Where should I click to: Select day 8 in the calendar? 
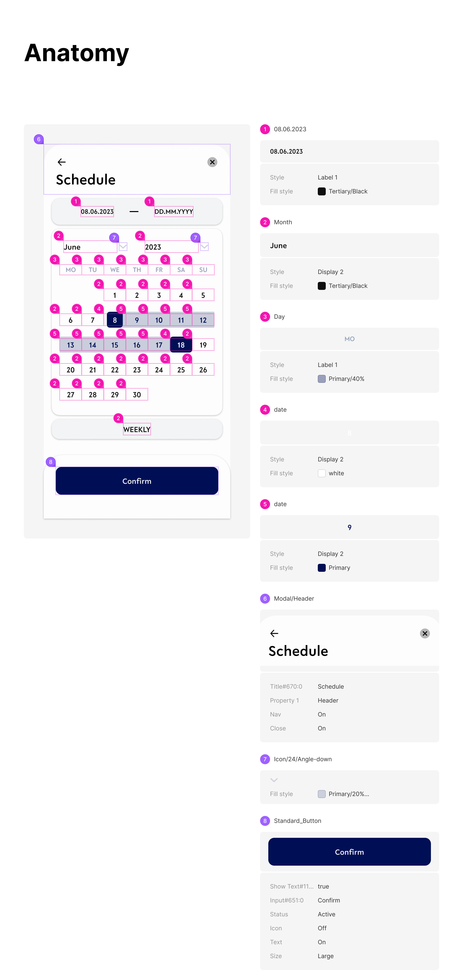point(115,320)
